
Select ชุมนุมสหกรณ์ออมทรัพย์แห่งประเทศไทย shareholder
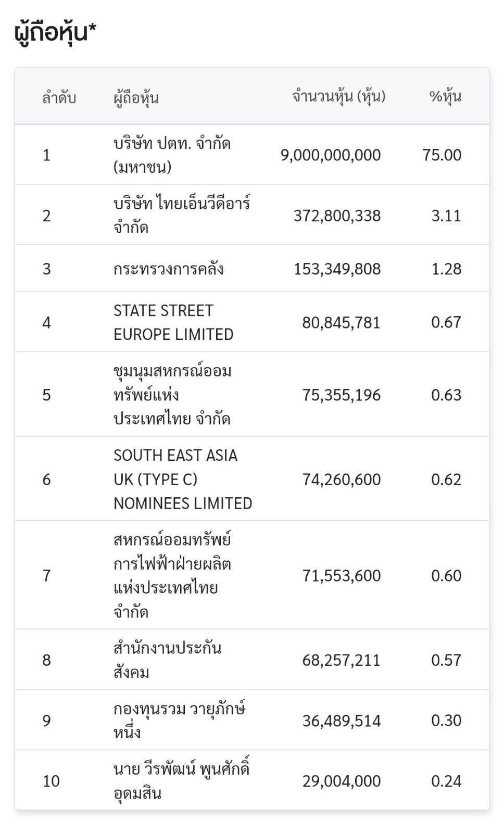(172, 395)
